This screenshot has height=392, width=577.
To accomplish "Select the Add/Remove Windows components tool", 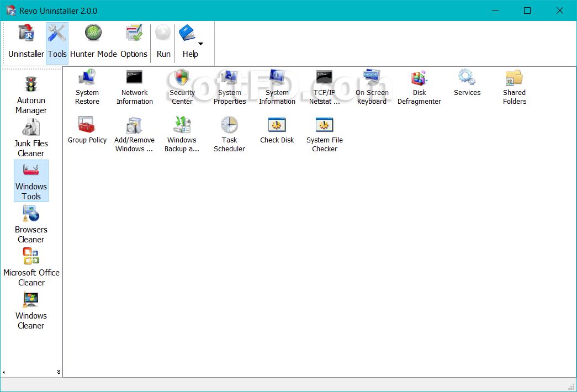I will point(134,134).
